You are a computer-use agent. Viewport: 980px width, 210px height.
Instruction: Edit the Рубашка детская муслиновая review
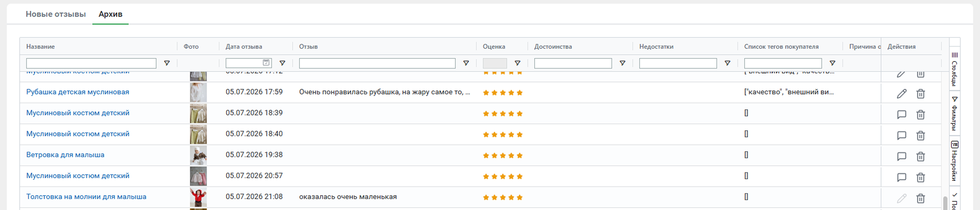[902, 93]
